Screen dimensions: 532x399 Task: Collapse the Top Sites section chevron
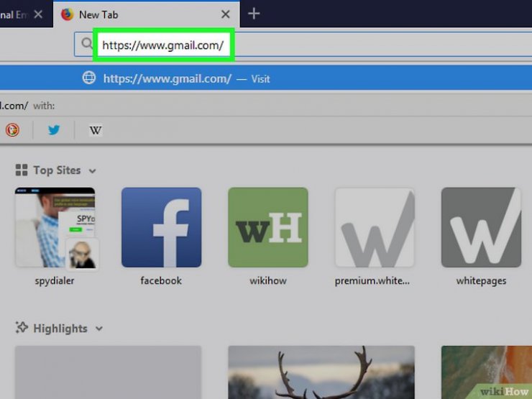pos(92,170)
